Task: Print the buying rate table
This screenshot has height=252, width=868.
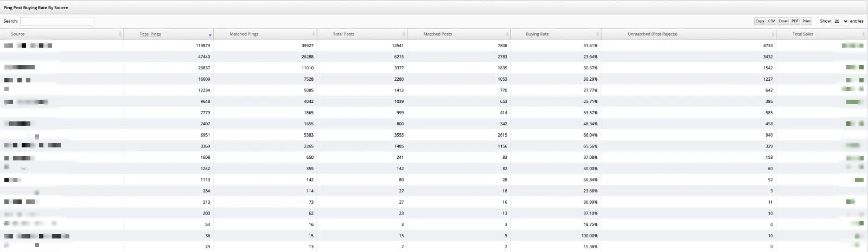Action: (807, 21)
